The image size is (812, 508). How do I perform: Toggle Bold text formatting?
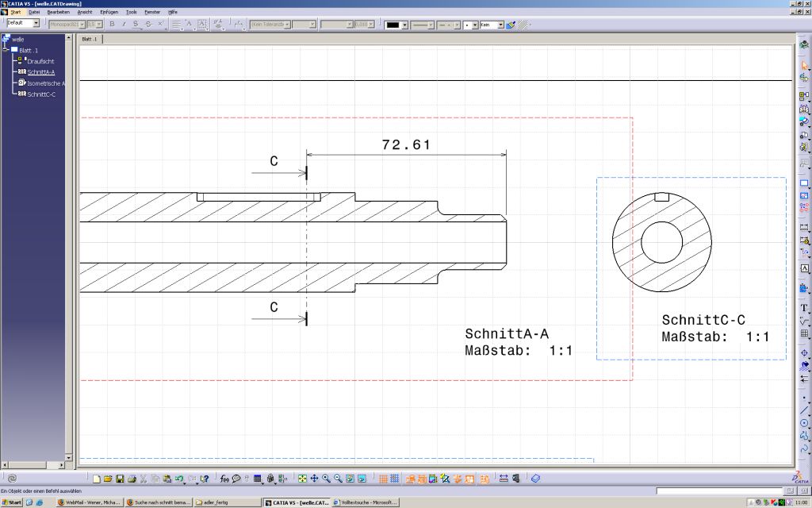click(112, 25)
